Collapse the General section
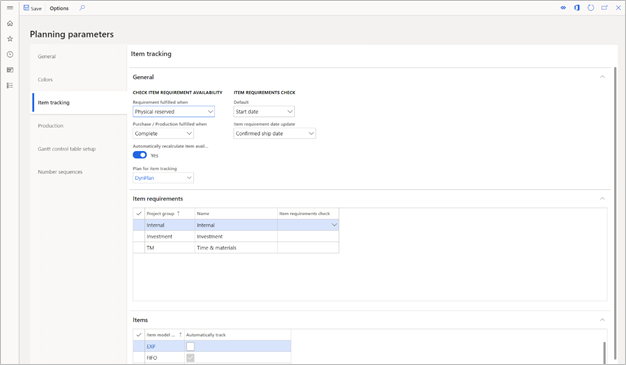This screenshot has height=365, width=626. pos(602,77)
